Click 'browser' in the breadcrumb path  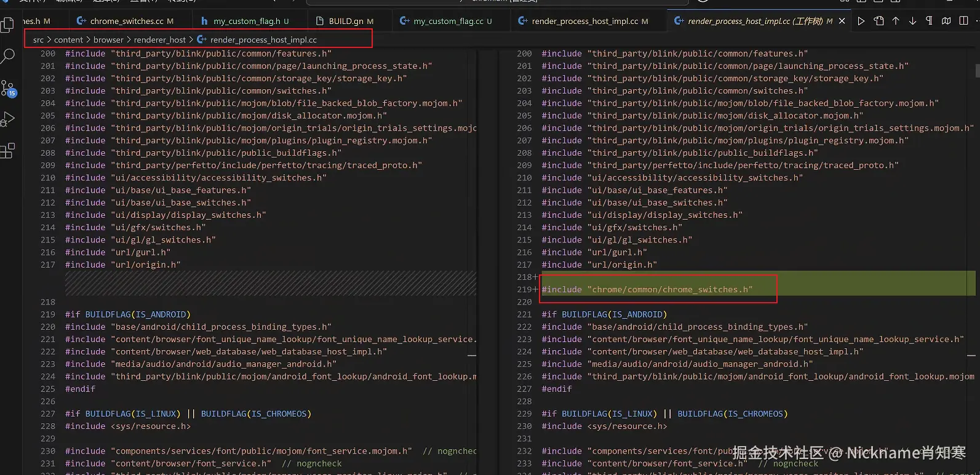pyautogui.click(x=108, y=39)
